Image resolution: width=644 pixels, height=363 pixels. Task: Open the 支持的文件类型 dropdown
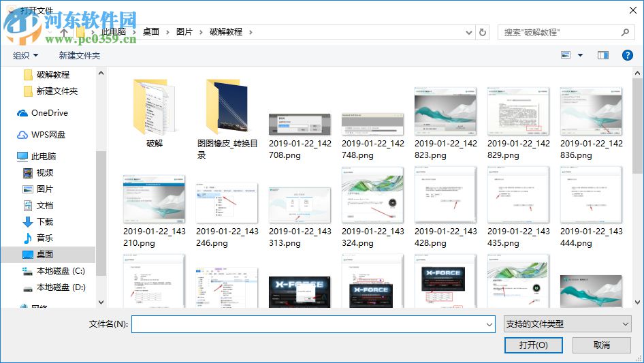[568, 324]
